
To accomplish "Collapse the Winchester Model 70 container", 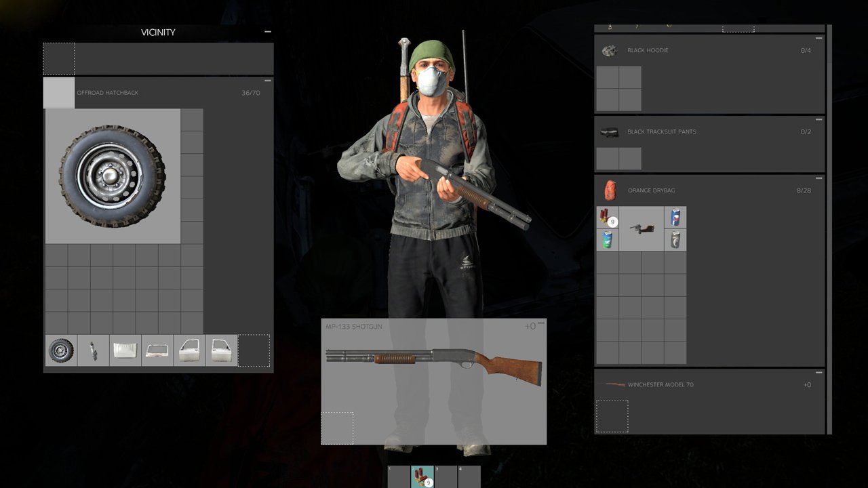I will (819, 373).
